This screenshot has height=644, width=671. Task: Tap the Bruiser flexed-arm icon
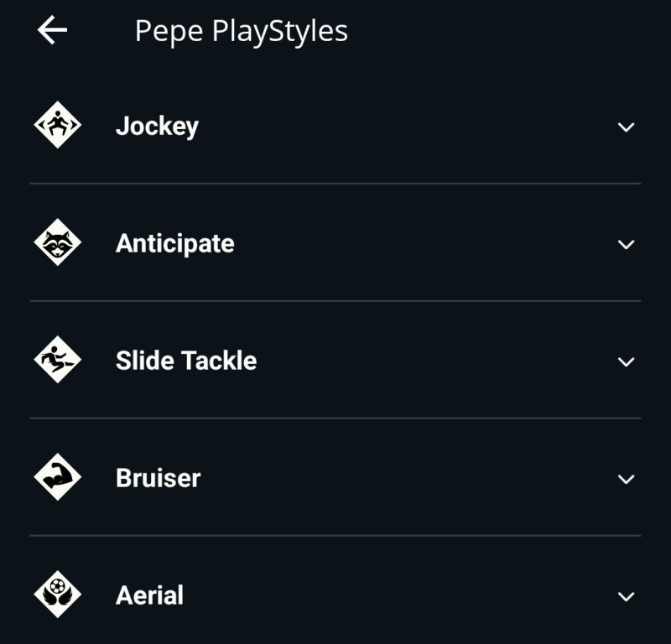pos(57,478)
